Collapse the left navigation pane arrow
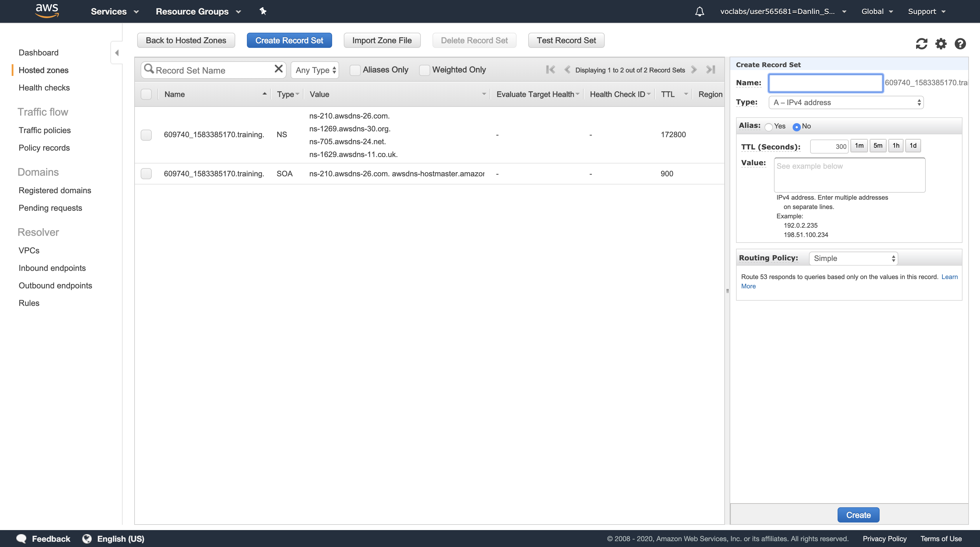 pos(117,53)
